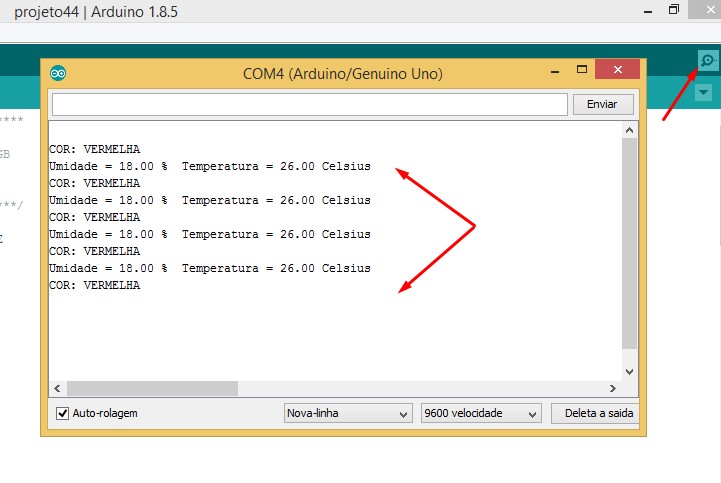The width and height of the screenshot is (721, 483).
Task: Click the vertical scrollbar down arrow
Action: [629, 371]
